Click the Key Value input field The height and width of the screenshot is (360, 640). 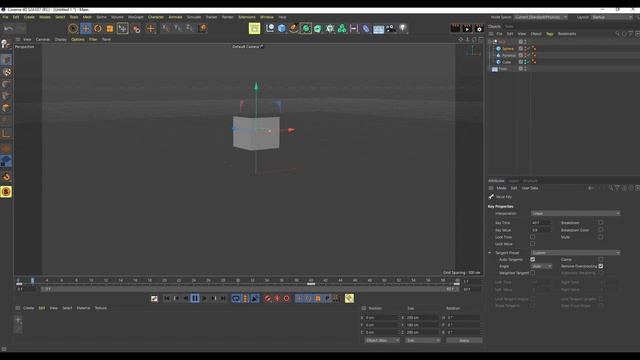click(541, 230)
